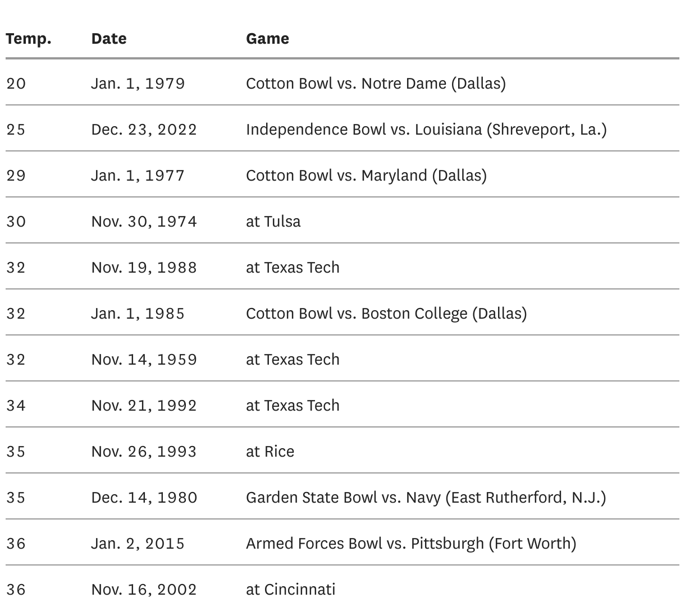Click the Game column header
The height and width of the screenshot is (616, 685).
click(267, 39)
